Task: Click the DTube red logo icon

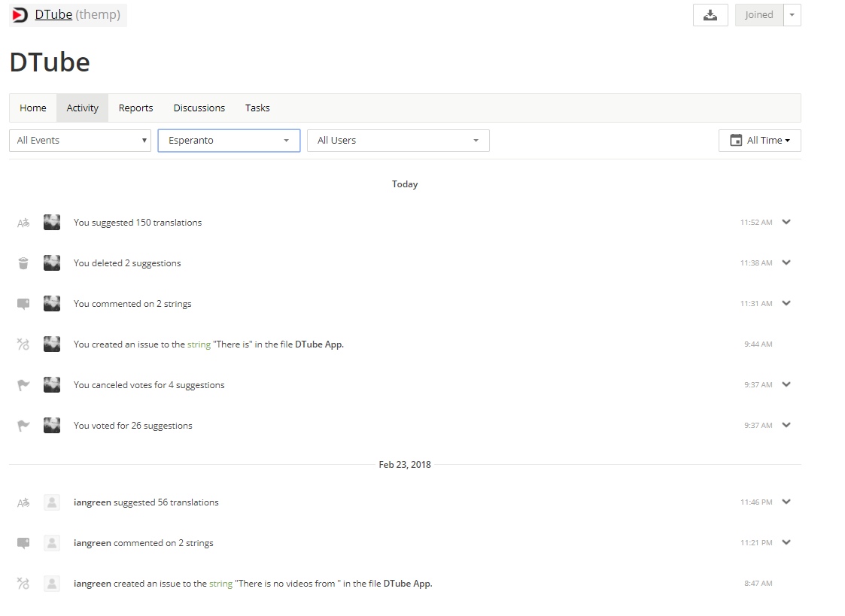Action: click(x=20, y=14)
